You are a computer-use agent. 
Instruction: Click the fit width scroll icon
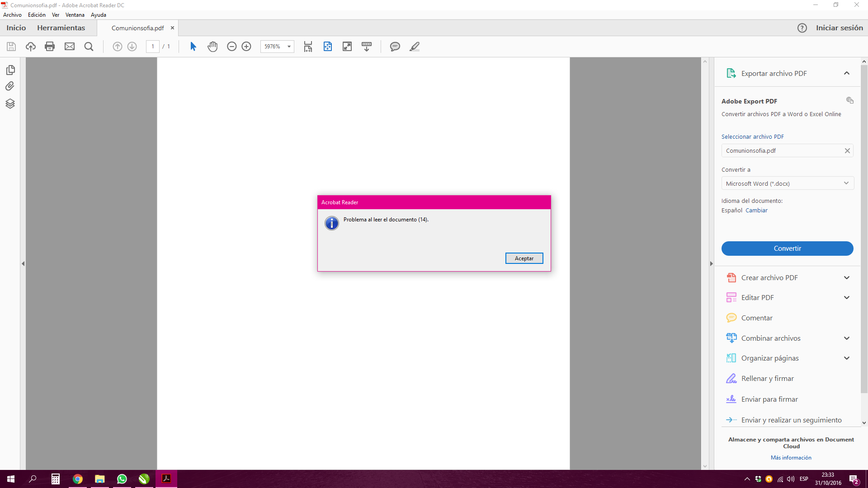coord(308,47)
